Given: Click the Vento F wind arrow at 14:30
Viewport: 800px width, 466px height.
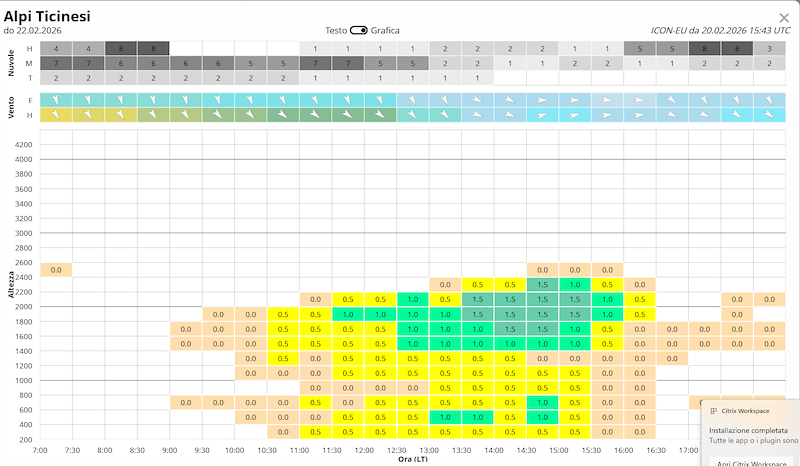Looking at the screenshot, I should 542,100.
